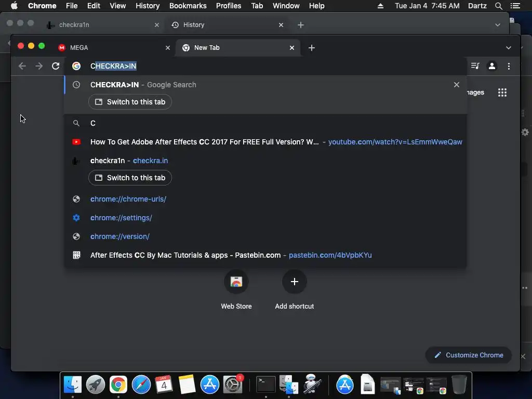Close checkra1n tab in back window
The height and width of the screenshot is (399, 532).
(157, 25)
